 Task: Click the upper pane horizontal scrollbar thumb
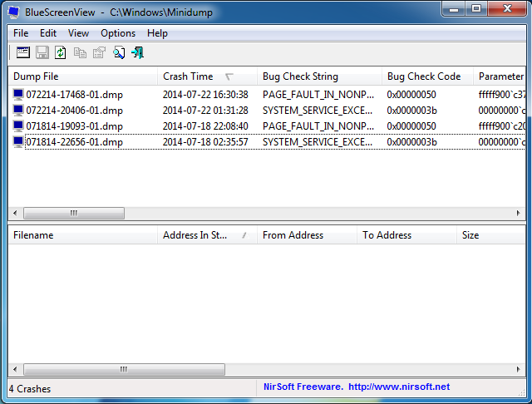pos(74,213)
